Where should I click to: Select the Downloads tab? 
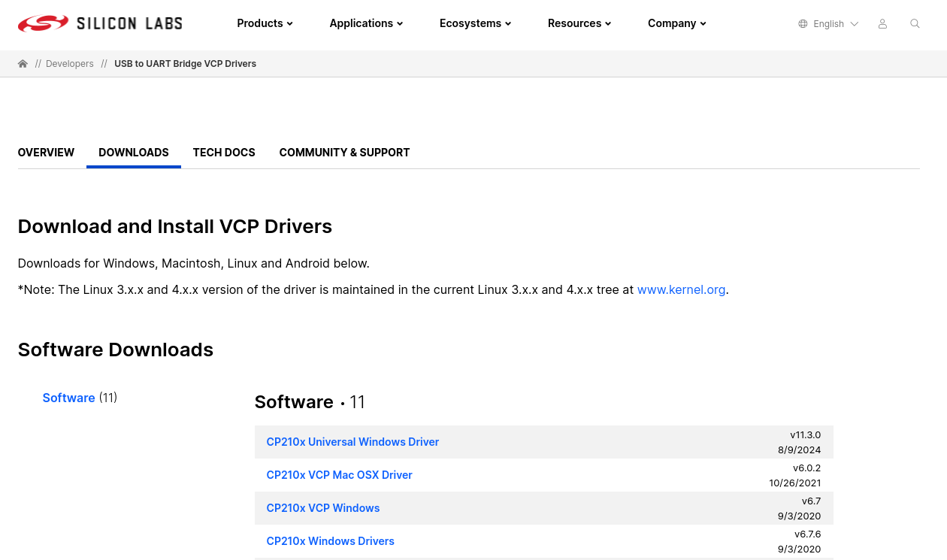(x=134, y=153)
